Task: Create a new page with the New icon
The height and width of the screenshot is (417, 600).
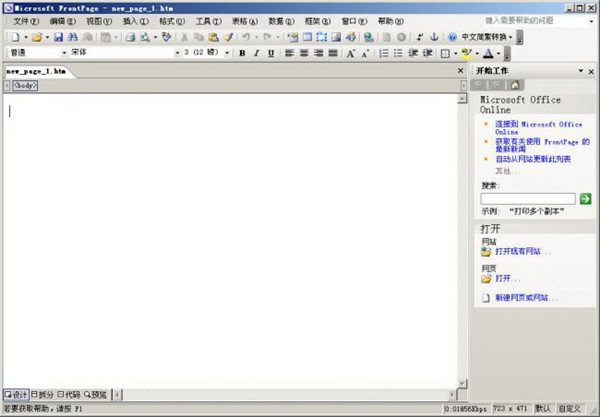Action: [15, 37]
